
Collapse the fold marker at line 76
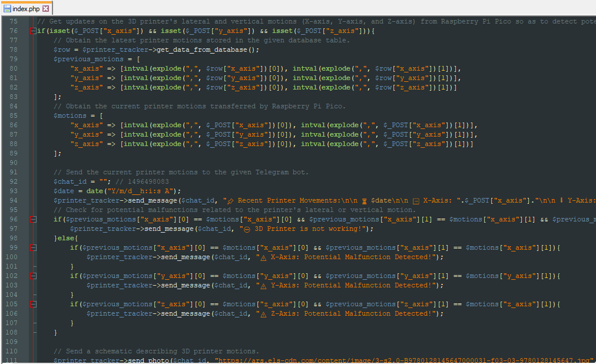click(x=33, y=31)
